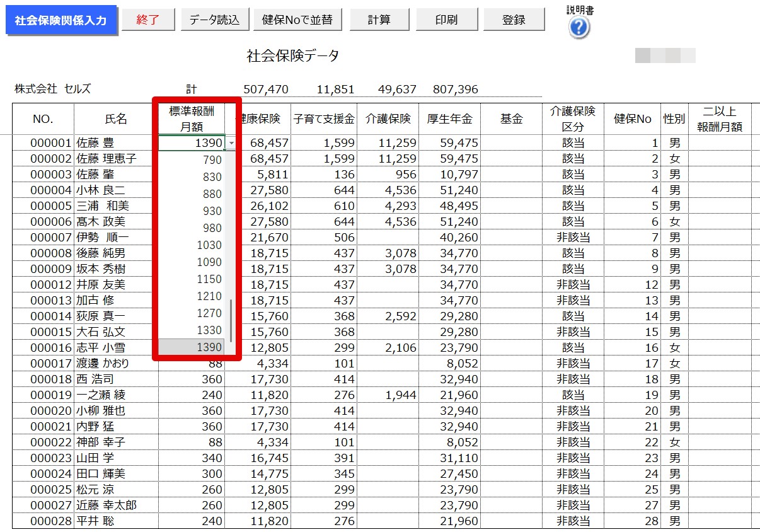This screenshot has width=760, height=532.
Task: Choose 830 from the dropdown list
Action: [191, 177]
